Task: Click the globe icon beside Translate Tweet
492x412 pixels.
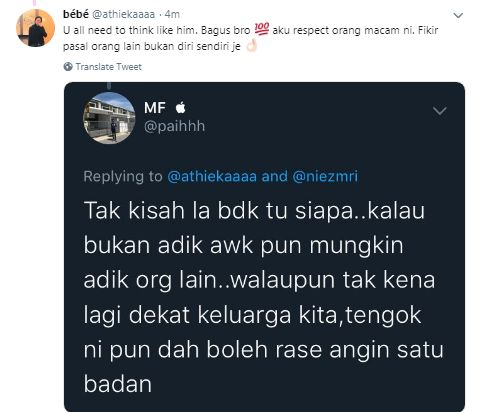Action: 68,67
